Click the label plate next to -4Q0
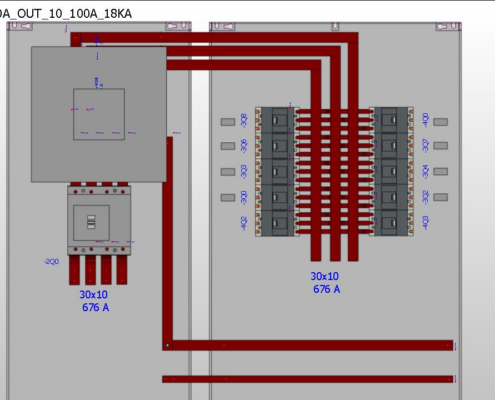The image size is (495, 400). click(x=440, y=122)
